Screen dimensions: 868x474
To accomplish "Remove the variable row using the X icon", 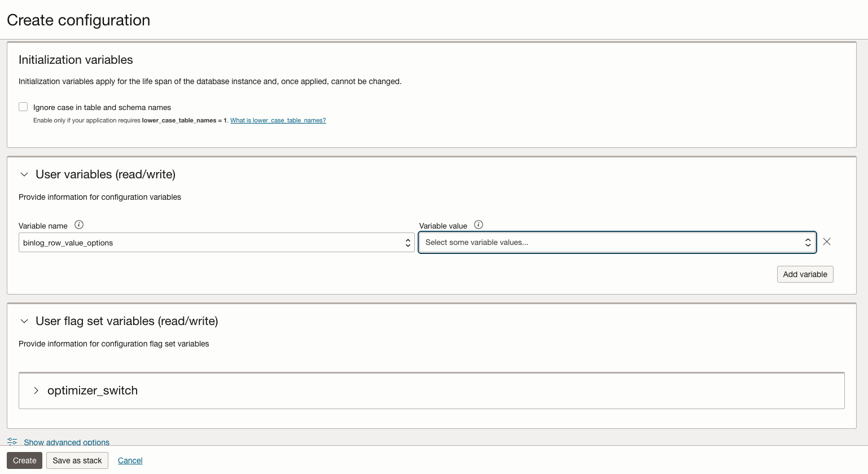I will [x=826, y=242].
